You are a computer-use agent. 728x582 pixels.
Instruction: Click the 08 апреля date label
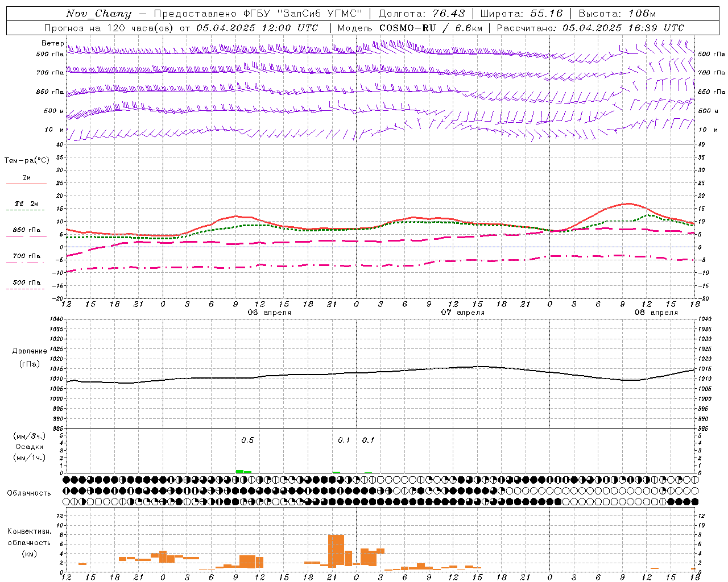click(656, 313)
